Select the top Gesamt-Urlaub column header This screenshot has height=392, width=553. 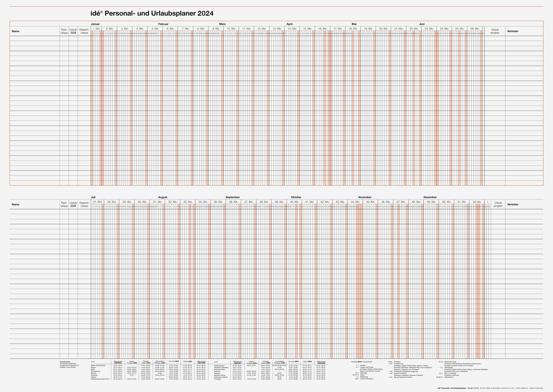point(84,31)
